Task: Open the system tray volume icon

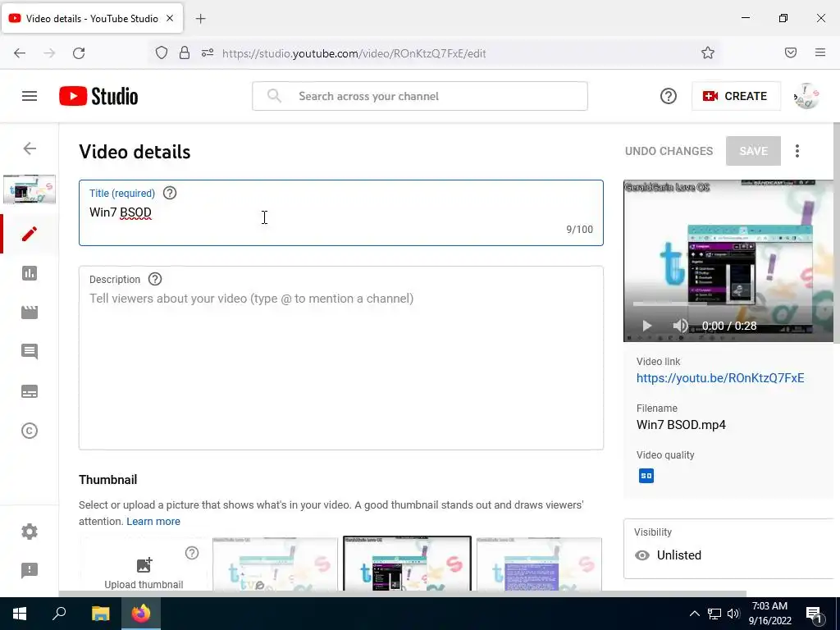Action: [733, 614]
